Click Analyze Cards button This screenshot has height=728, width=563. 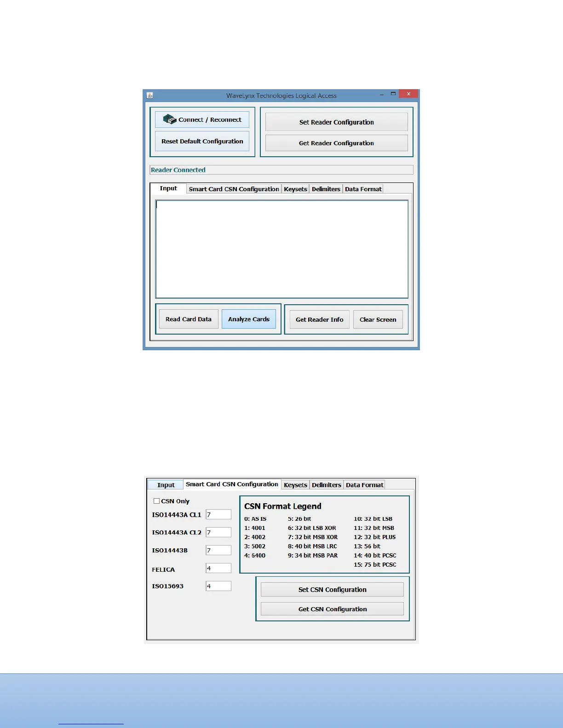click(x=249, y=319)
